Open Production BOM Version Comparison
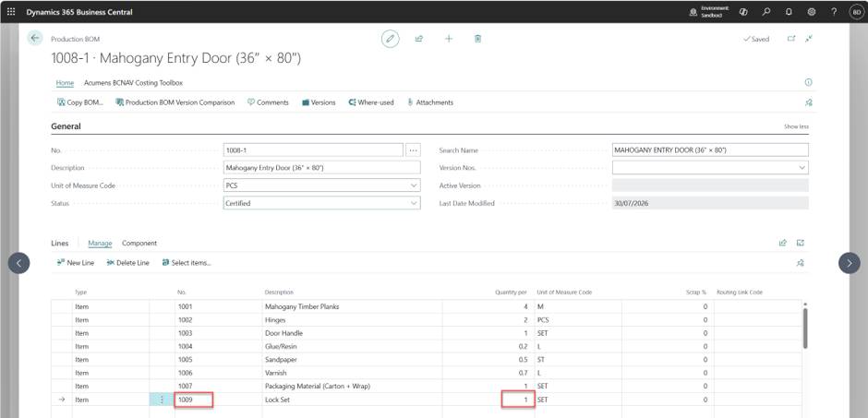This screenshot has height=418, width=868. 175,102
